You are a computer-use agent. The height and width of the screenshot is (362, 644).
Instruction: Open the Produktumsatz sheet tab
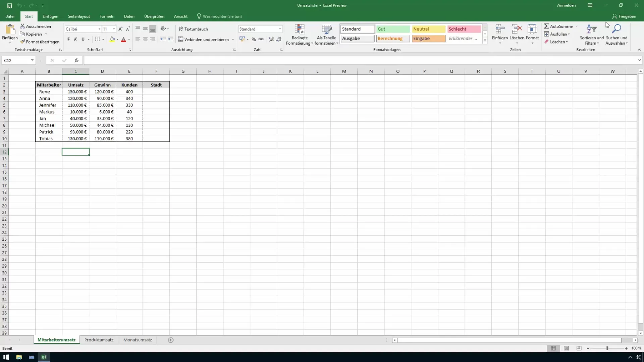[x=99, y=340]
